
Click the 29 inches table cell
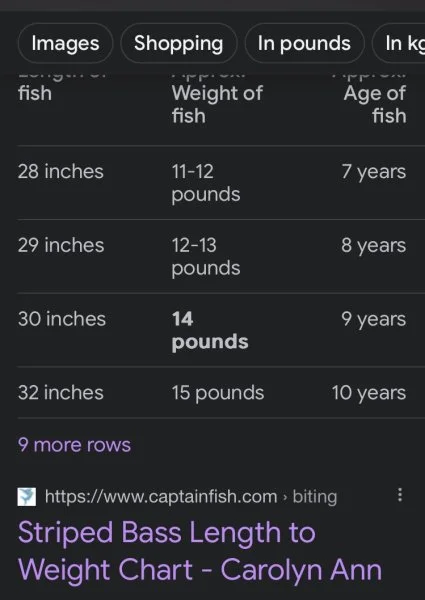coord(61,245)
